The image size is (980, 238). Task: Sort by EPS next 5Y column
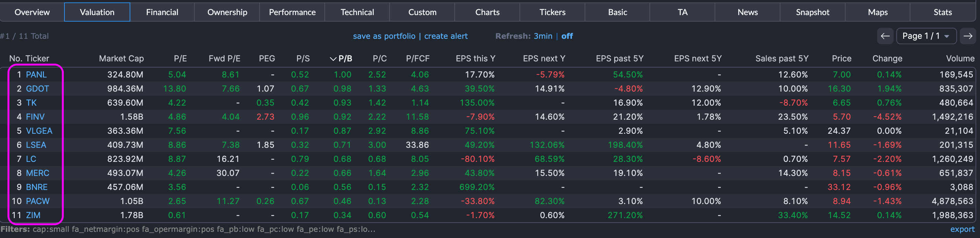pos(698,59)
